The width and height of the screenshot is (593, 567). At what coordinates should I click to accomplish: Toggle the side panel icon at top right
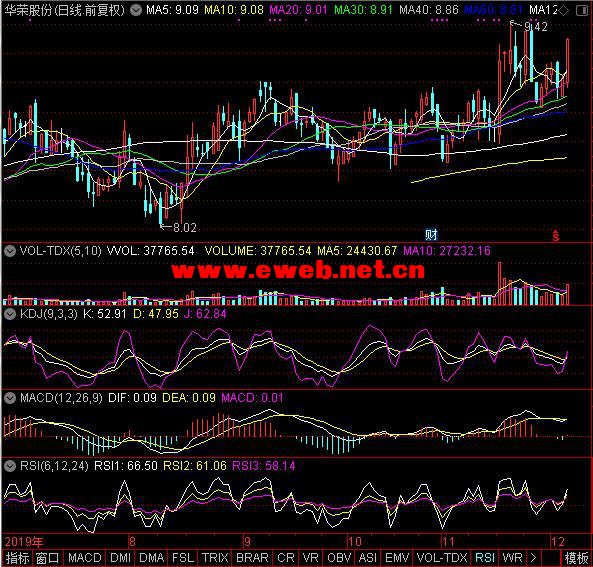581,11
